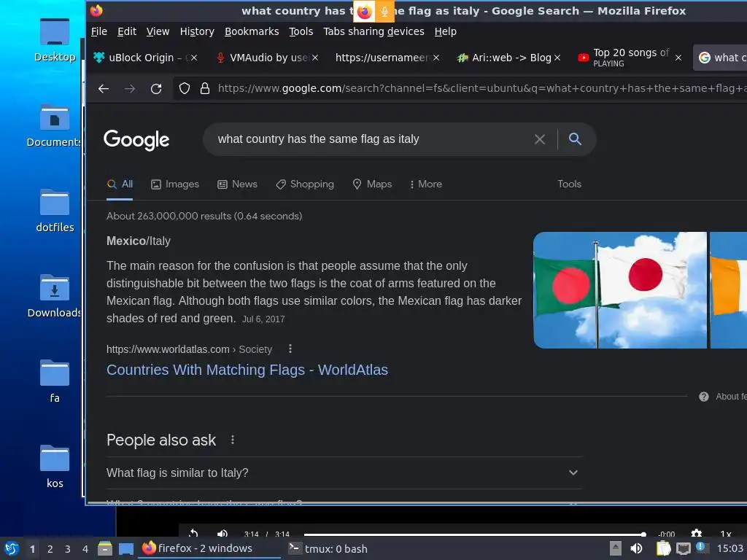Screen dimensions: 747x560
Task: Select the Shopping search filter
Action: tap(305, 184)
